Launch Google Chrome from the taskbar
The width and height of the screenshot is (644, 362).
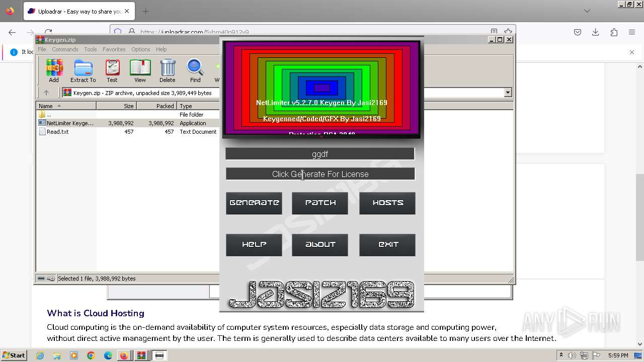pyautogui.click(x=91, y=355)
